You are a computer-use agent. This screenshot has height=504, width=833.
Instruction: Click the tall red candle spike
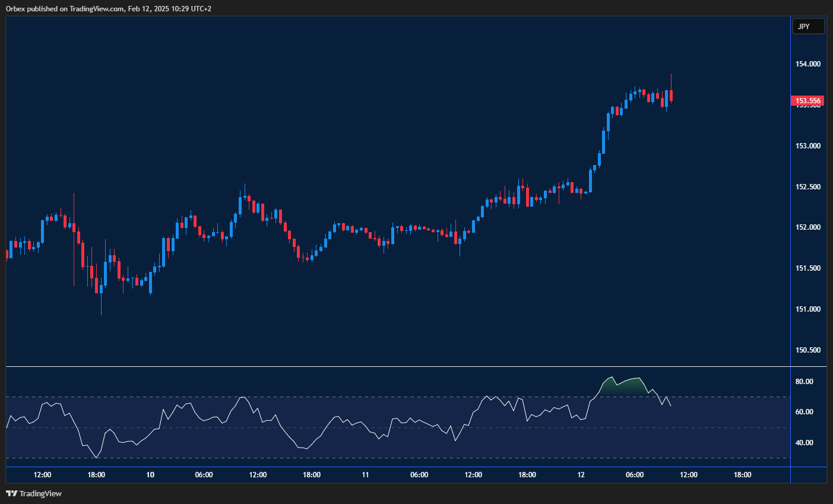pos(74,237)
